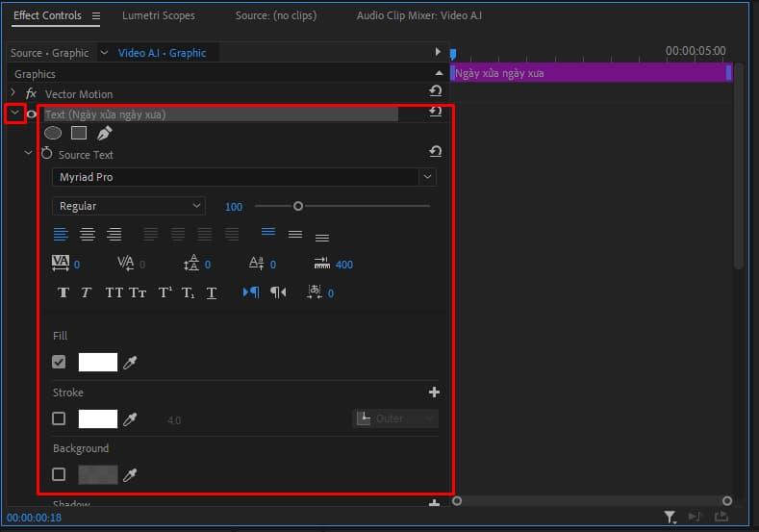Open the Regular font style dropdown
The image size is (759, 532).
pos(129,206)
